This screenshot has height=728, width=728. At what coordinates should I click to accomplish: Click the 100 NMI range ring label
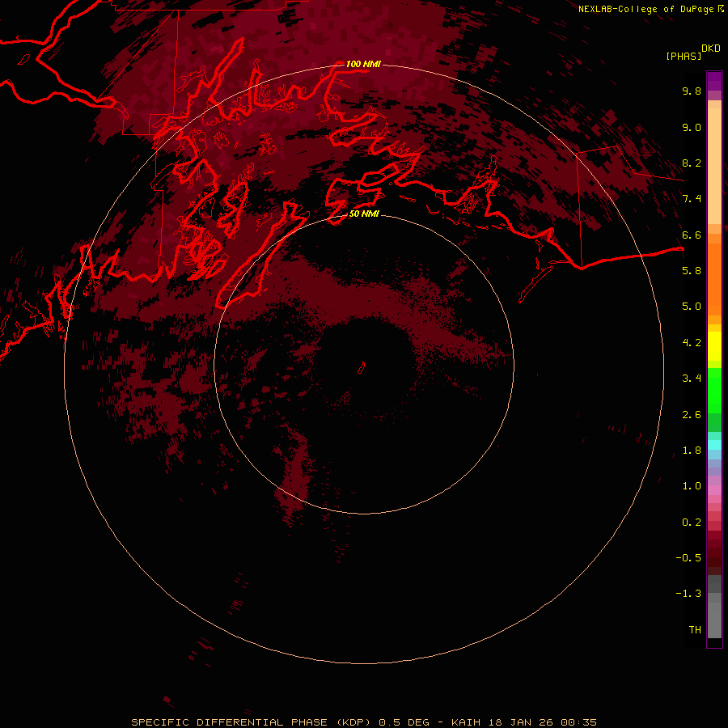click(363, 64)
